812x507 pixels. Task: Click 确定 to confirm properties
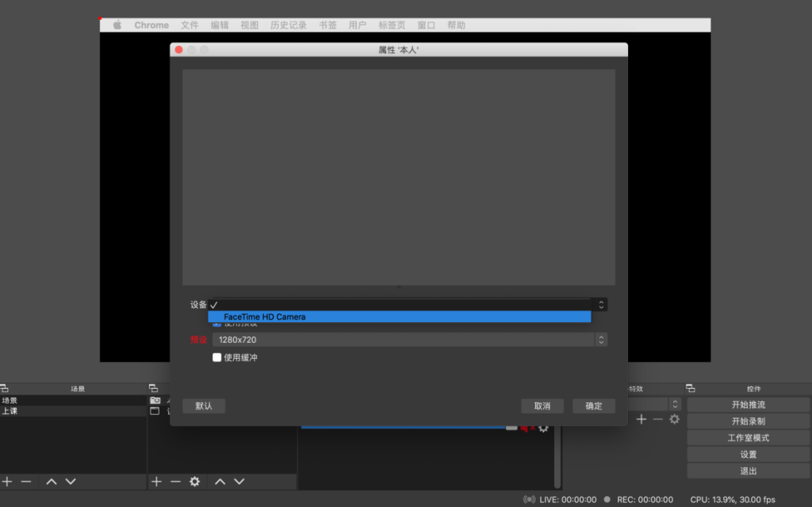click(594, 406)
